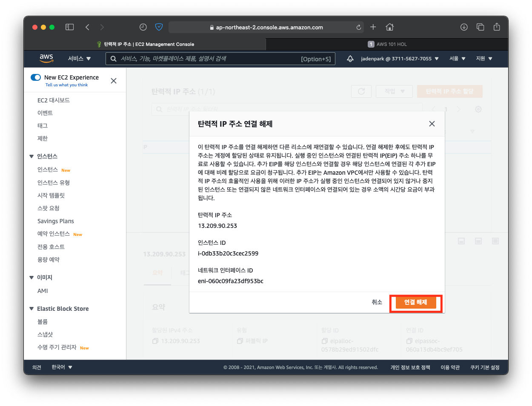Open 스팟 요청 in the sidebar
532x406 pixels.
(x=49, y=208)
